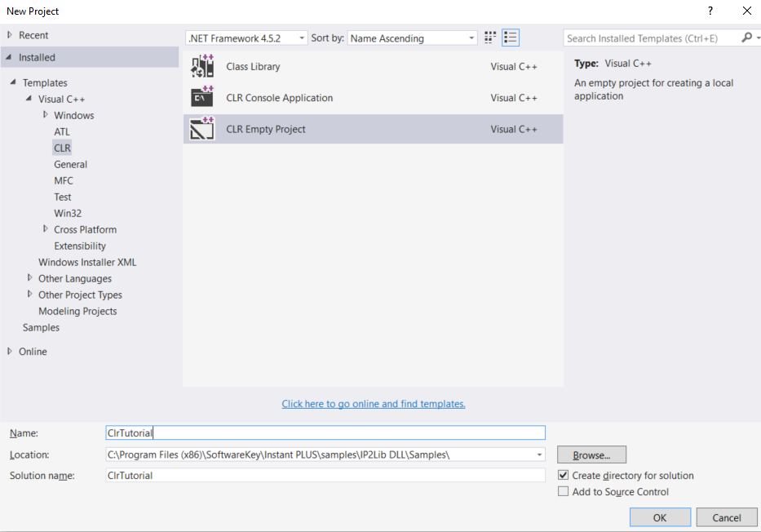Select the Cross Platform tree label
Screen dimensions: 761x532
(x=86, y=229)
